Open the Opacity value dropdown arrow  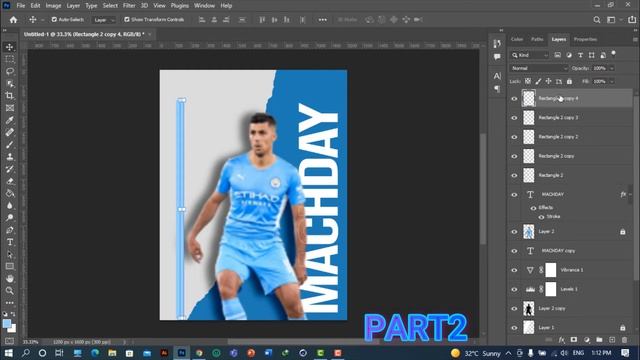611,68
